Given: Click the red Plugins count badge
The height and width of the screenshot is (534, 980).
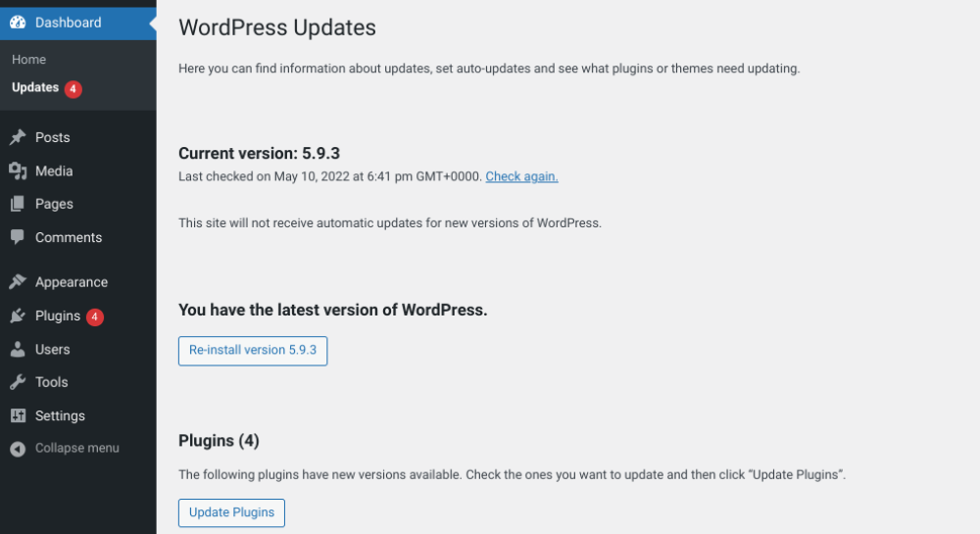Looking at the screenshot, I should click(94, 316).
